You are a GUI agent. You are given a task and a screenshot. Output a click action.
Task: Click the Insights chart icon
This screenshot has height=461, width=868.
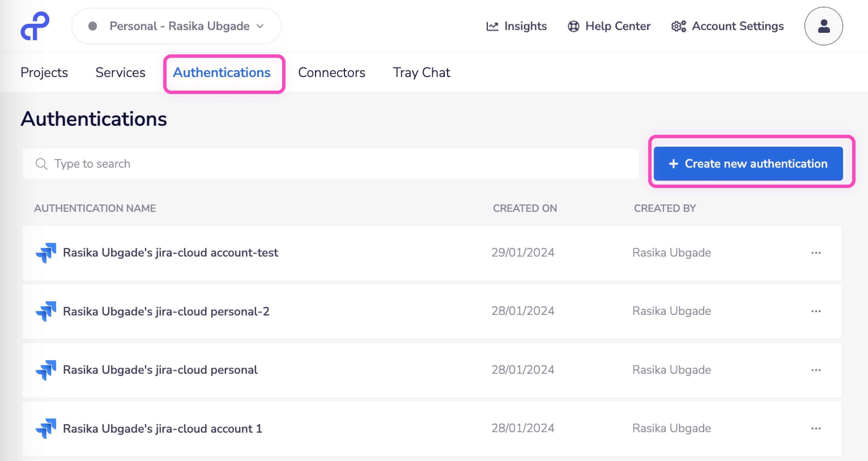point(492,26)
